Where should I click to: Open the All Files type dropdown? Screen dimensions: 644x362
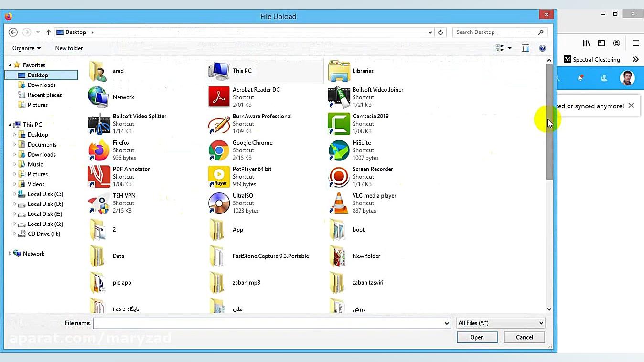(500, 323)
